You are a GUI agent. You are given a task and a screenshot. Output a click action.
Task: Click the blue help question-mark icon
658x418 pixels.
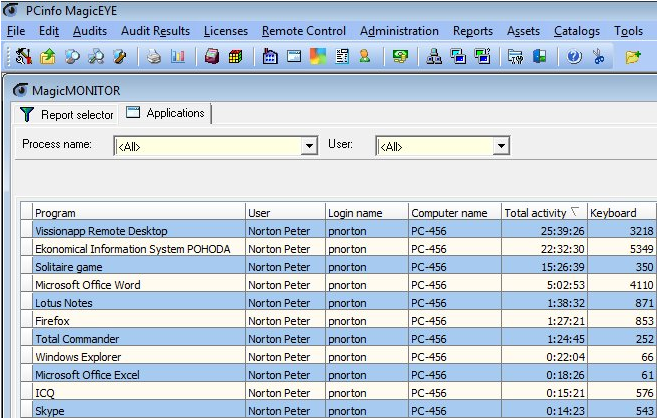574,56
